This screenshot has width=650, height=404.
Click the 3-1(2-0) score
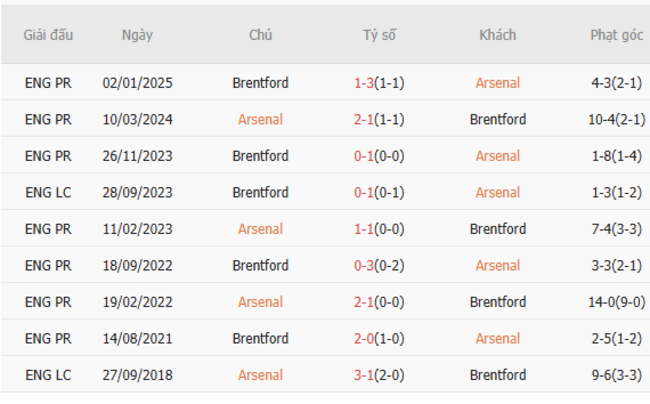[379, 376]
